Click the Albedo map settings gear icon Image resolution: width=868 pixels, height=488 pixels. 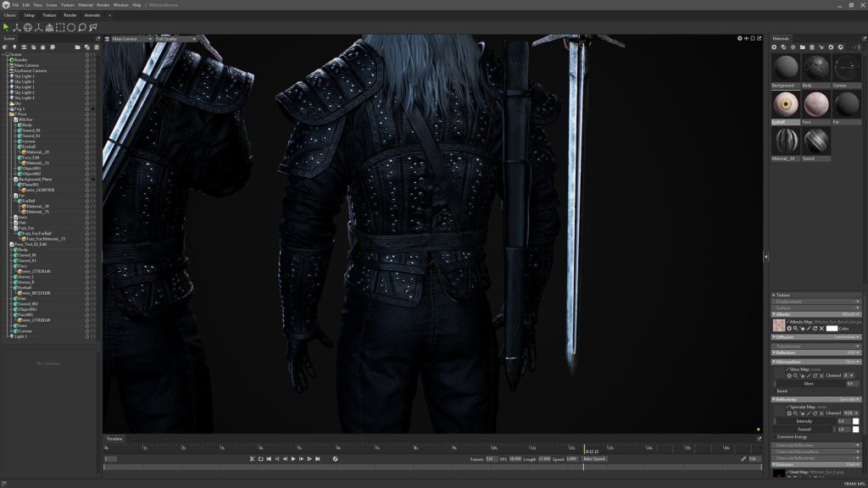789,329
